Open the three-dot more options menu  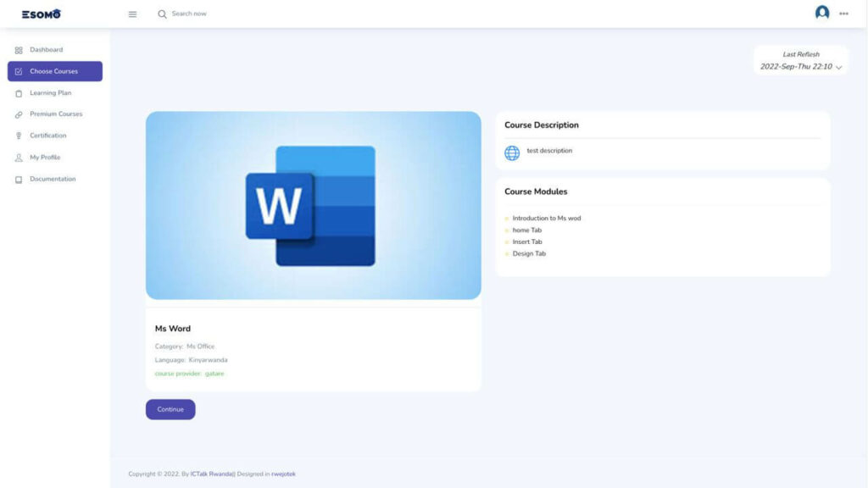(843, 14)
